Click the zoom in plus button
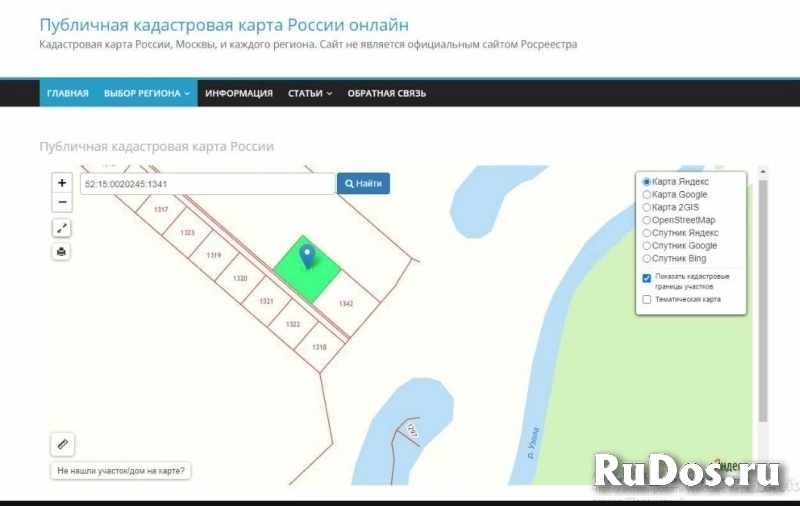Image resolution: width=800 pixels, height=506 pixels. click(62, 183)
